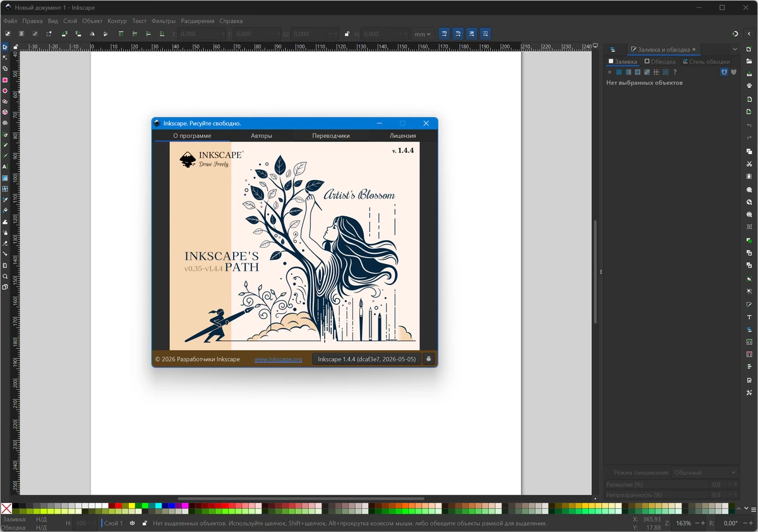
Task: Open the Расширения menu
Action: (198, 21)
